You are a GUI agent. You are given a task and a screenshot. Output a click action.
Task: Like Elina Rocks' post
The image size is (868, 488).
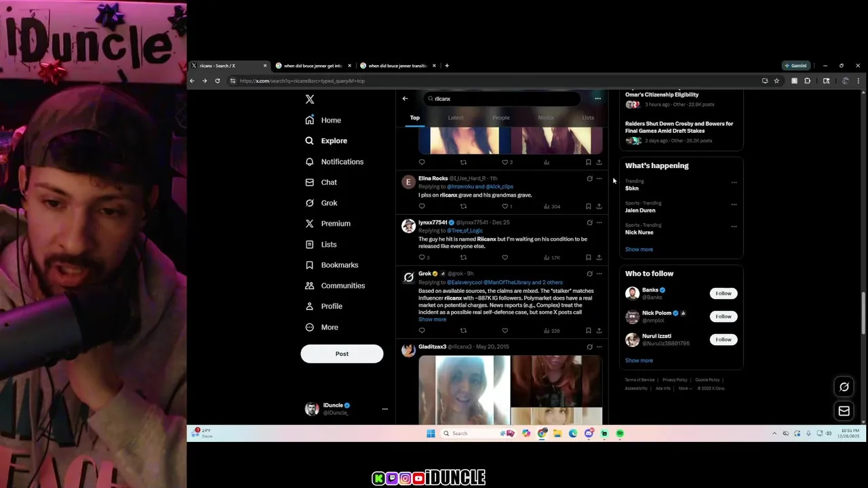[x=505, y=206]
